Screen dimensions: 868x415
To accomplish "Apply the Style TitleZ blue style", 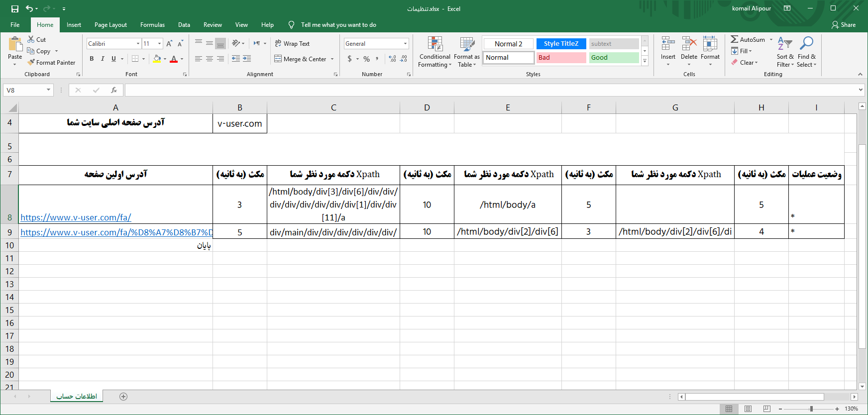I will [x=561, y=44].
